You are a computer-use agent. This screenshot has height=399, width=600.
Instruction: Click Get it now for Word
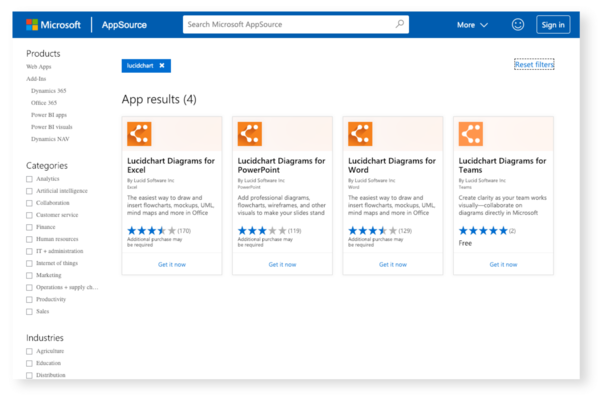(x=393, y=264)
